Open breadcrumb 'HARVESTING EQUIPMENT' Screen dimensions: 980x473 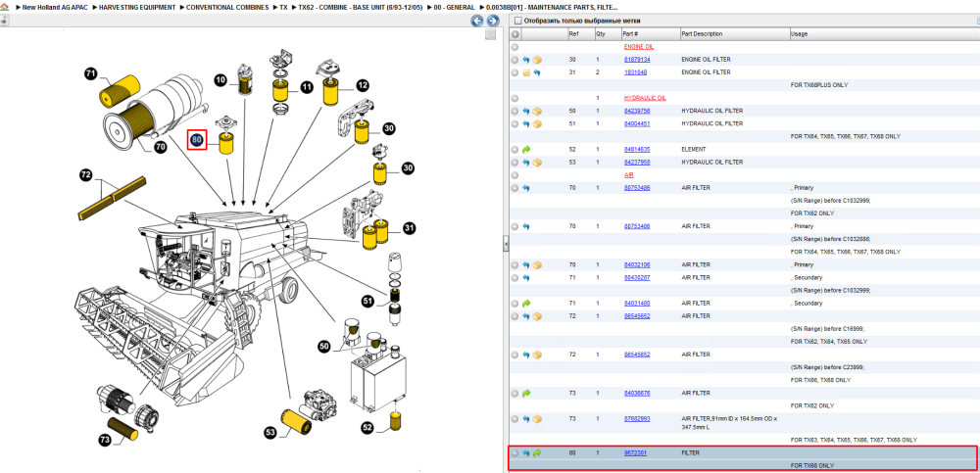point(137,8)
